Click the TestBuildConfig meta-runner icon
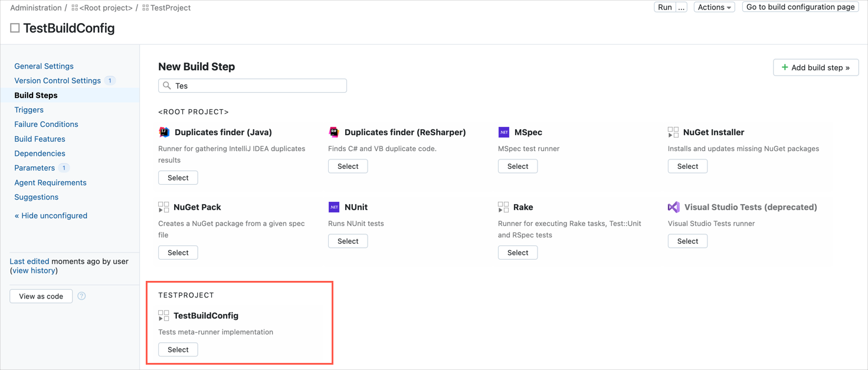 coord(164,315)
